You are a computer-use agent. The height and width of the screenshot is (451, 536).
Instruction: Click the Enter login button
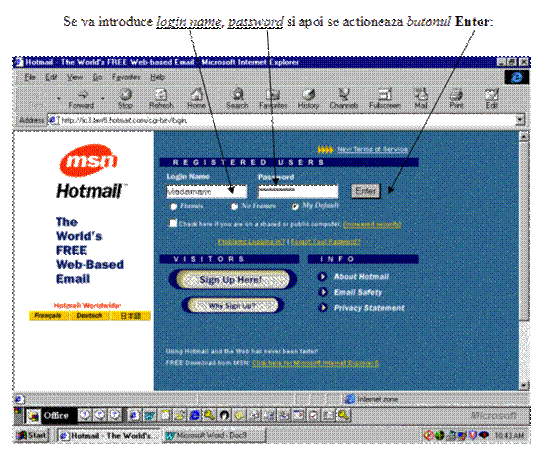366,191
